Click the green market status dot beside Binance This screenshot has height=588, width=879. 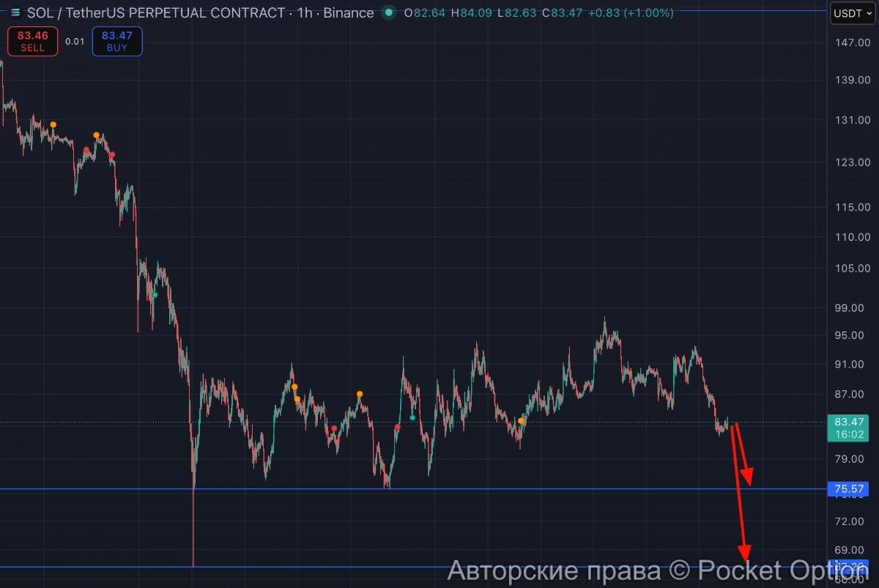389,12
